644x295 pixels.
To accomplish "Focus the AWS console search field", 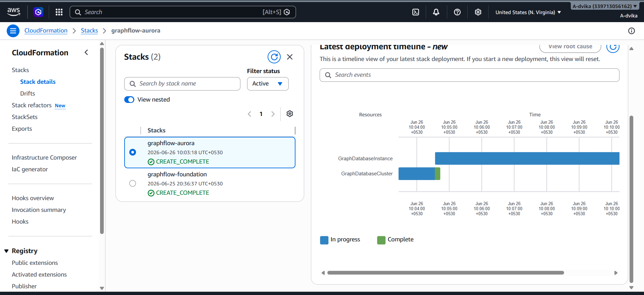I will coord(183,12).
